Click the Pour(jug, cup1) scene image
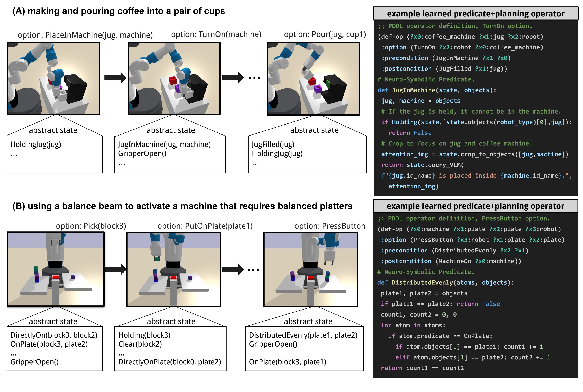This screenshot has height=392, width=583. (x=313, y=79)
